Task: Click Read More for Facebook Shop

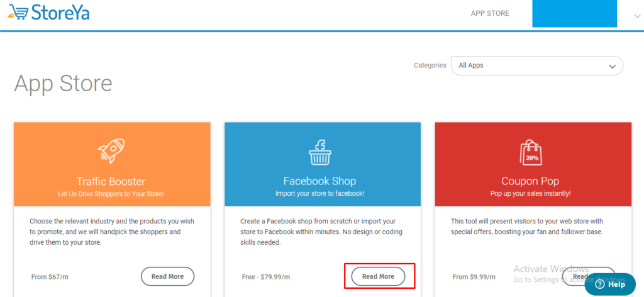Action: (x=378, y=276)
